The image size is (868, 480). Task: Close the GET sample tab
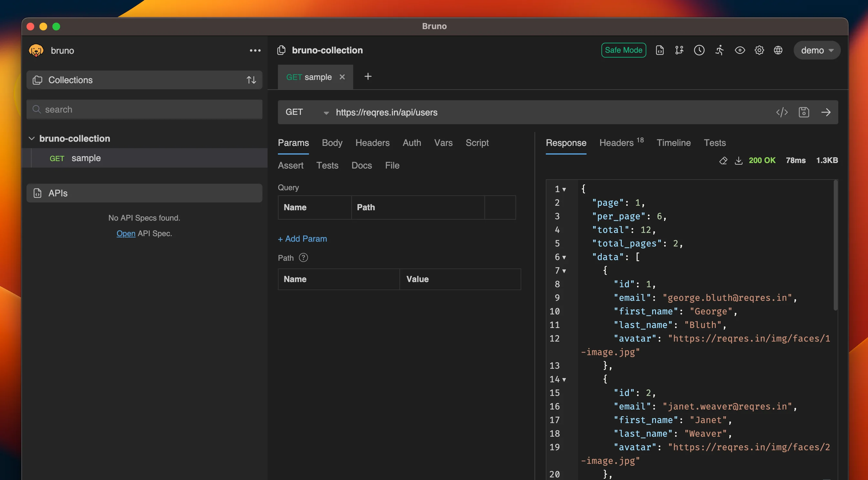[342, 77]
